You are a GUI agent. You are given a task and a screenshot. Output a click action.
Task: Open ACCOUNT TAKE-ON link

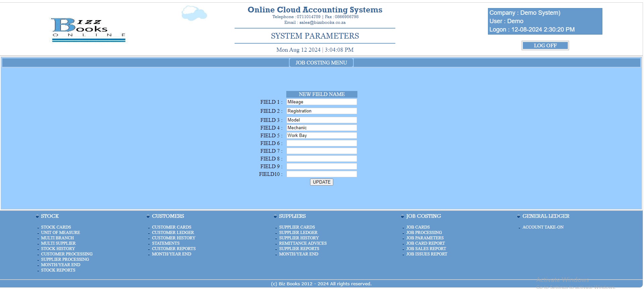point(543,227)
